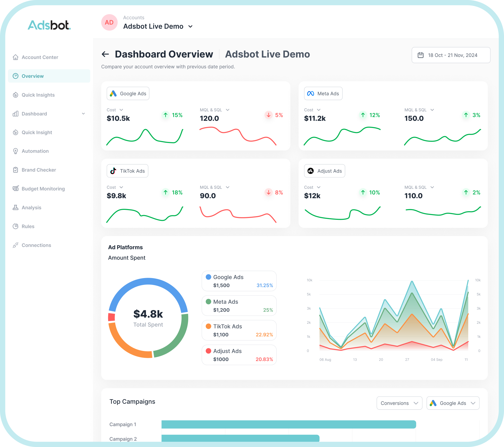Screen dimensions: 504x447
Task: Click the Adsbot logo
Action: click(49, 25)
